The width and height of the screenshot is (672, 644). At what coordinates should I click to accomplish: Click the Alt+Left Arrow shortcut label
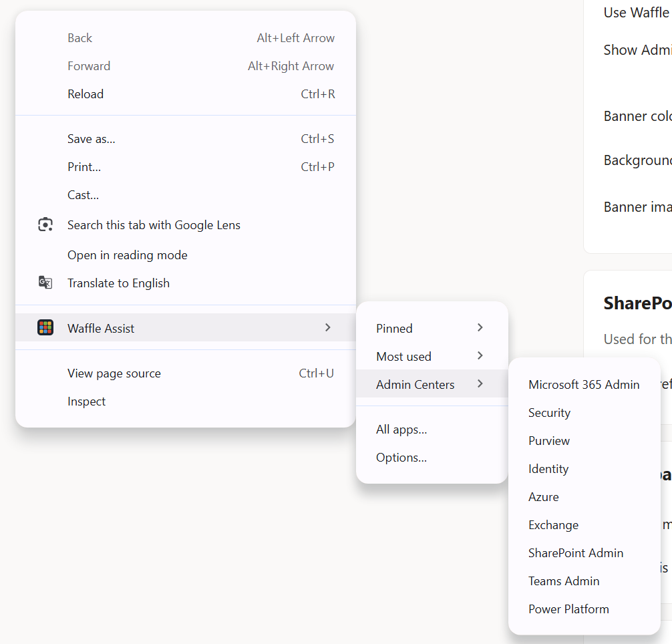[x=296, y=38]
